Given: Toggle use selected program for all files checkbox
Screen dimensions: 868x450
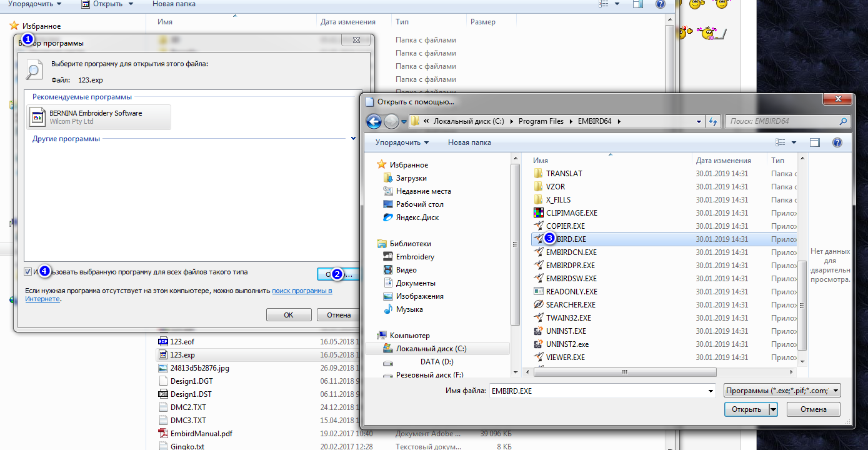Looking at the screenshot, I should [x=27, y=272].
